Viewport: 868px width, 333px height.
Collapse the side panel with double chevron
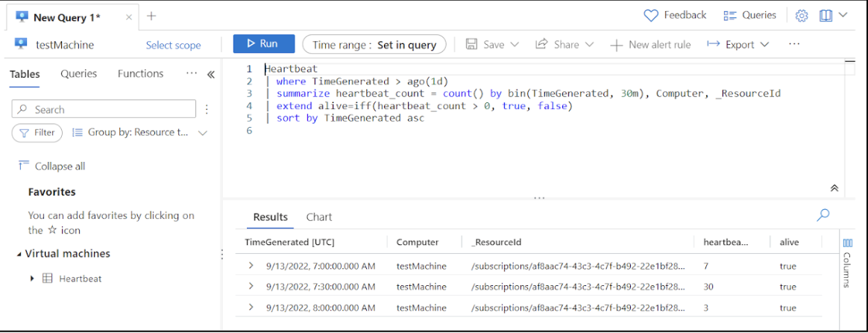click(x=211, y=75)
